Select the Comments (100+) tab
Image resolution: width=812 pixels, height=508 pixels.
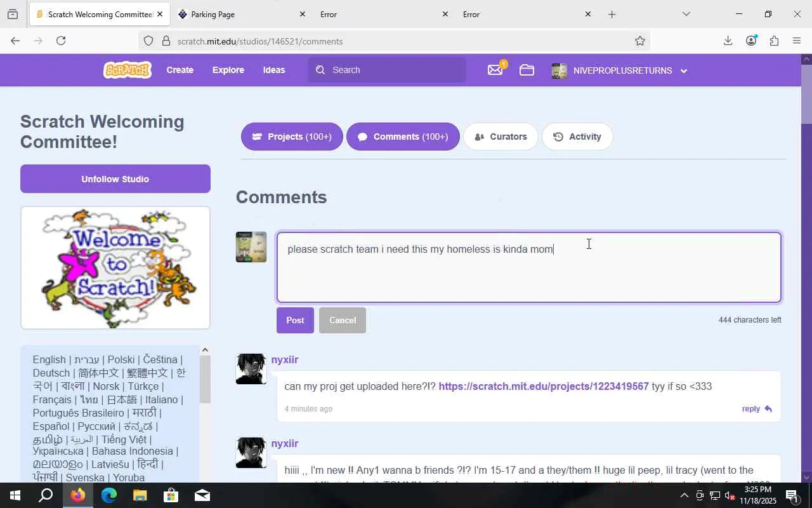(x=403, y=137)
